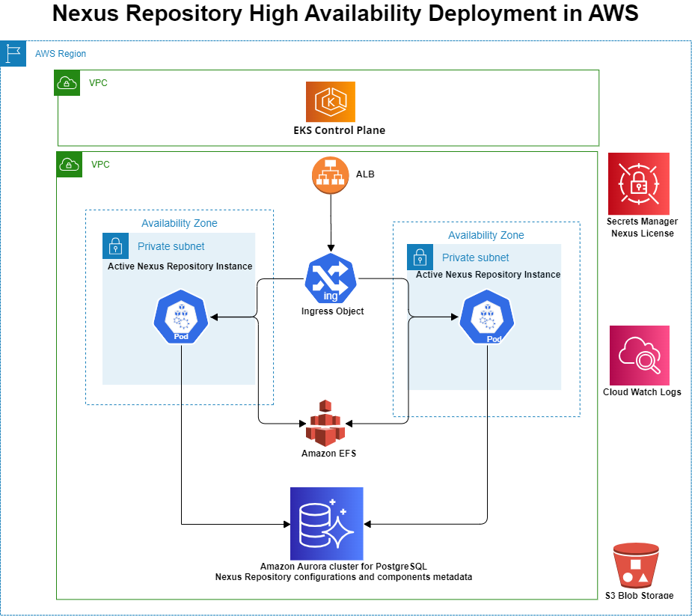Click the left Availability Zone heading
Image resolution: width=692 pixels, height=616 pixels.
(180, 223)
